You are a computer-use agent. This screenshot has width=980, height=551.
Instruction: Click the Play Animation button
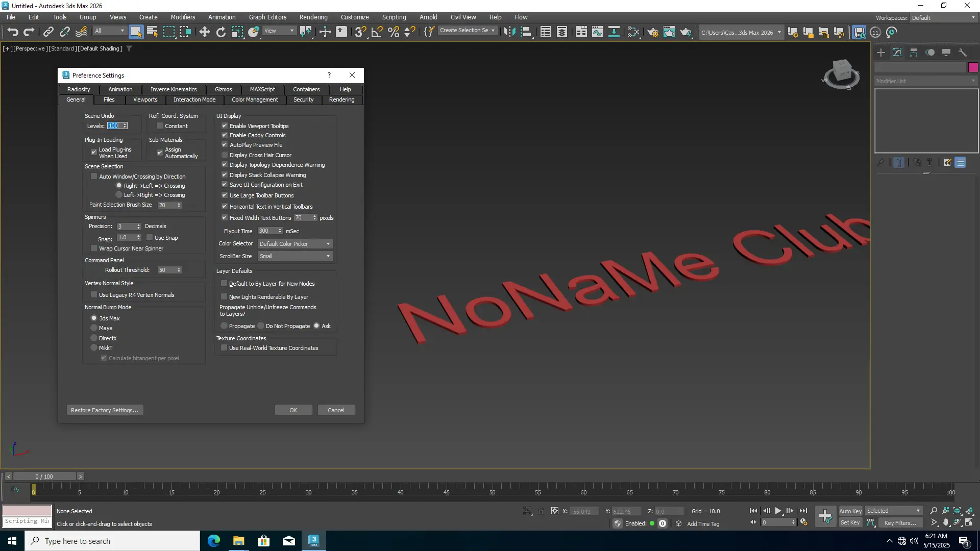[778, 511]
